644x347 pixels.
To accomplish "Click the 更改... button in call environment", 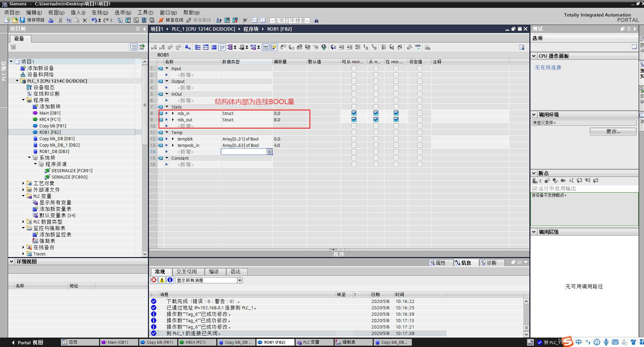I will 613,131.
